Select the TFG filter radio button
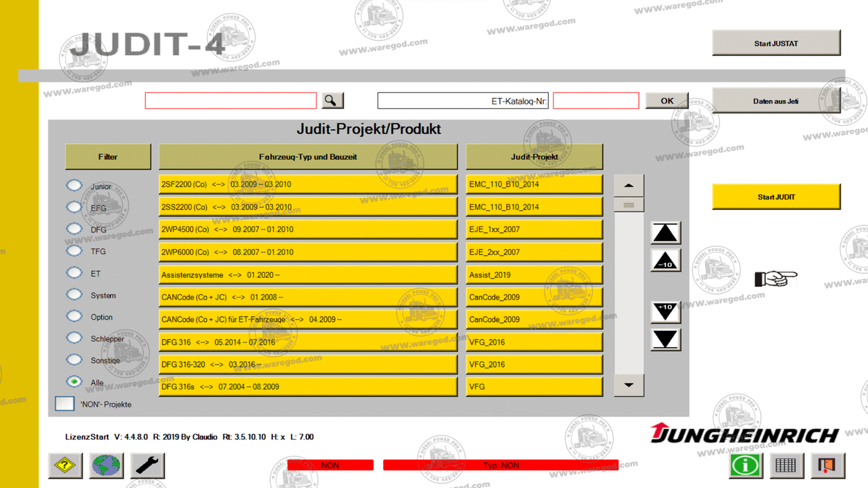This screenshot has width=868, height=488. [74, 251]
